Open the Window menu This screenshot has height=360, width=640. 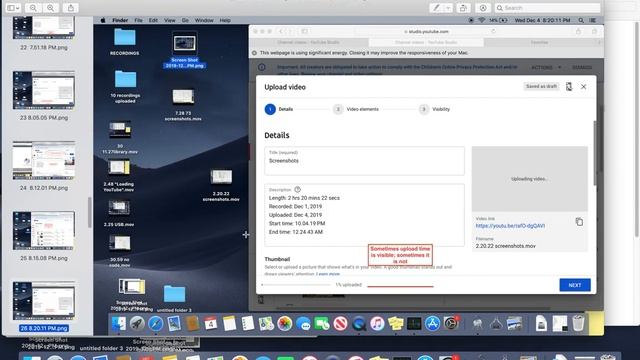(x=204, y=20)
